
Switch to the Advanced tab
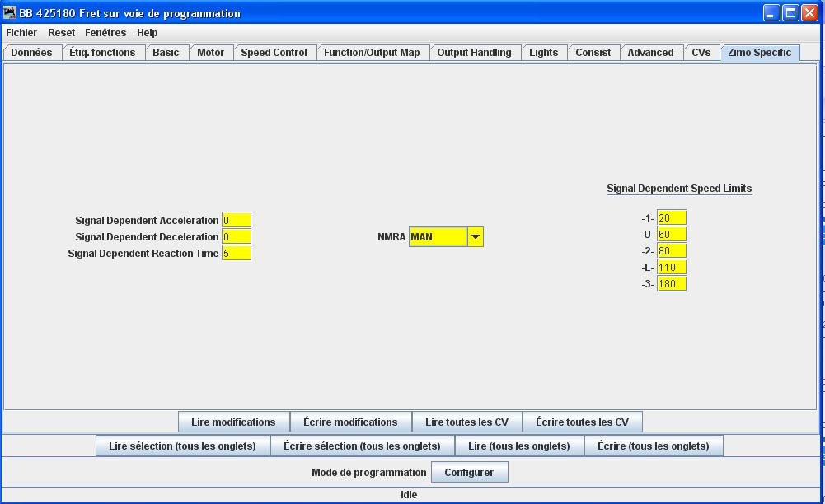(650, 53)
